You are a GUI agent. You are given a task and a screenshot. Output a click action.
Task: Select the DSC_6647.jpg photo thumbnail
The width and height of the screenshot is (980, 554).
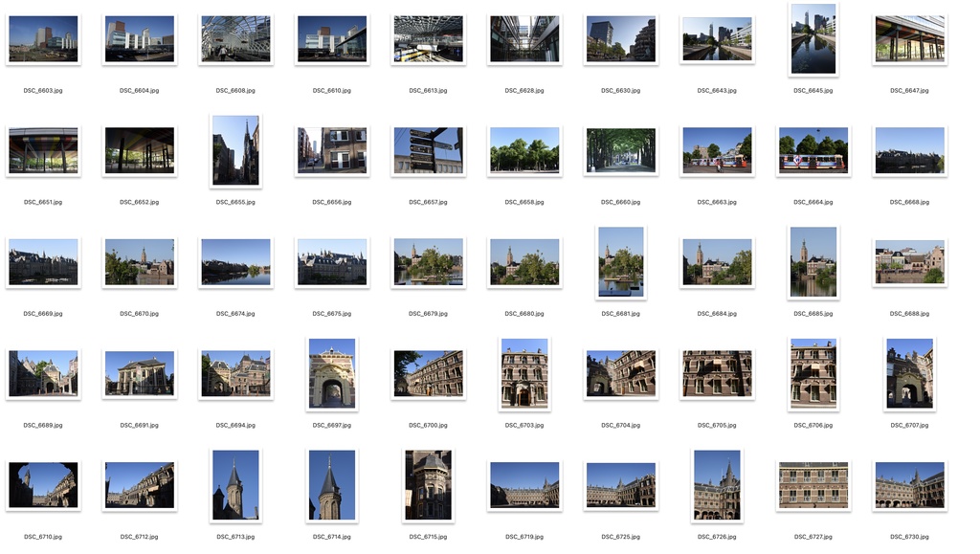(x=909, y=38)
